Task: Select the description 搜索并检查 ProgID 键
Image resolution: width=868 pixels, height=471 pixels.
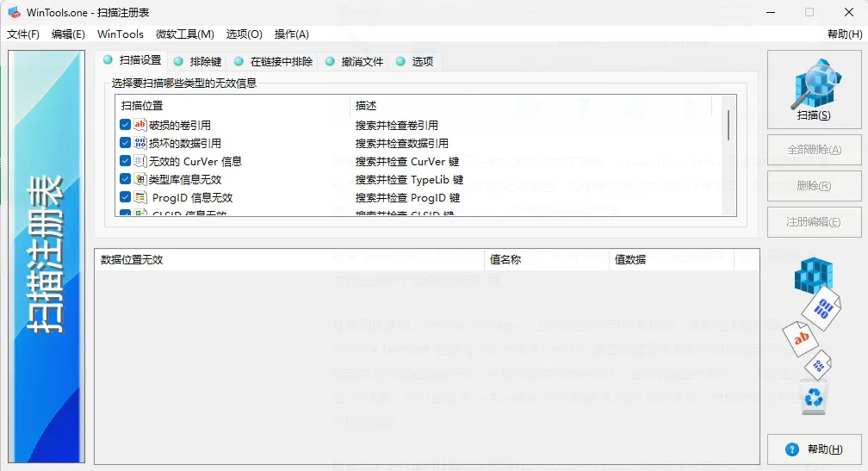Action: (407, 197)
